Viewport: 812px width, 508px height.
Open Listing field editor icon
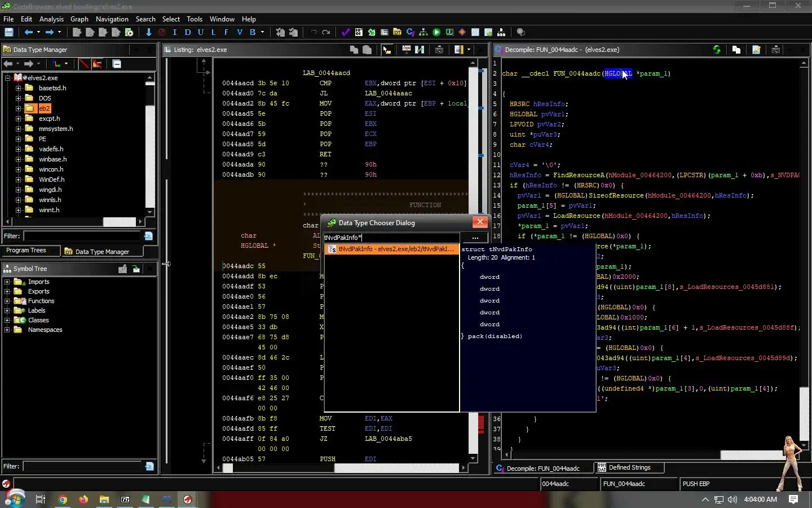click(407, 50)
